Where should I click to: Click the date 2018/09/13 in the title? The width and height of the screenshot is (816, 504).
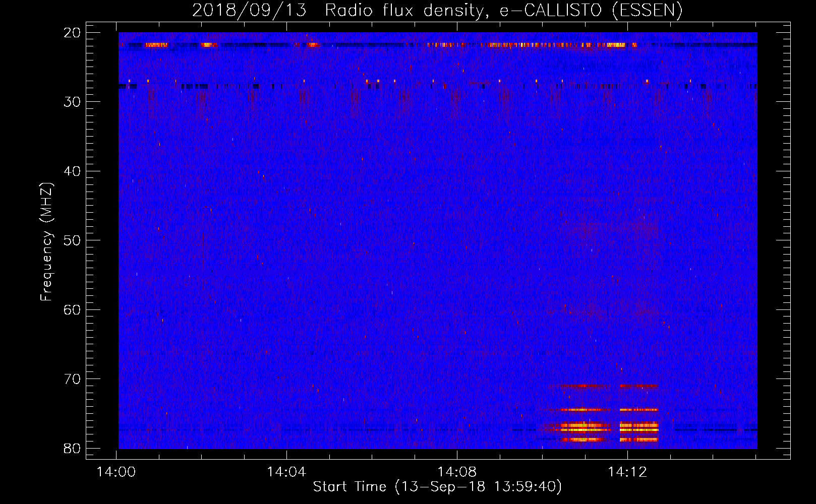click(x=249, y=11)
